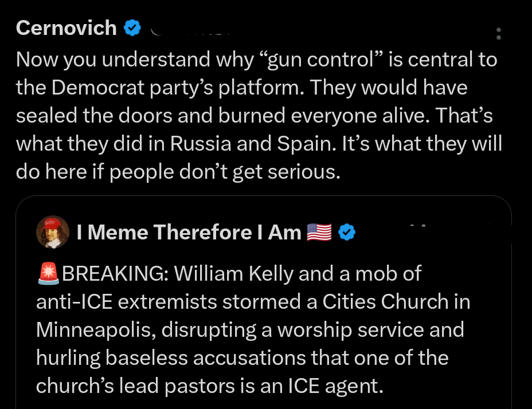The height and width of the screenshot is (409, 532).
Task: Click the red MAGA-hat profile avatar
Action: (53, 232)
